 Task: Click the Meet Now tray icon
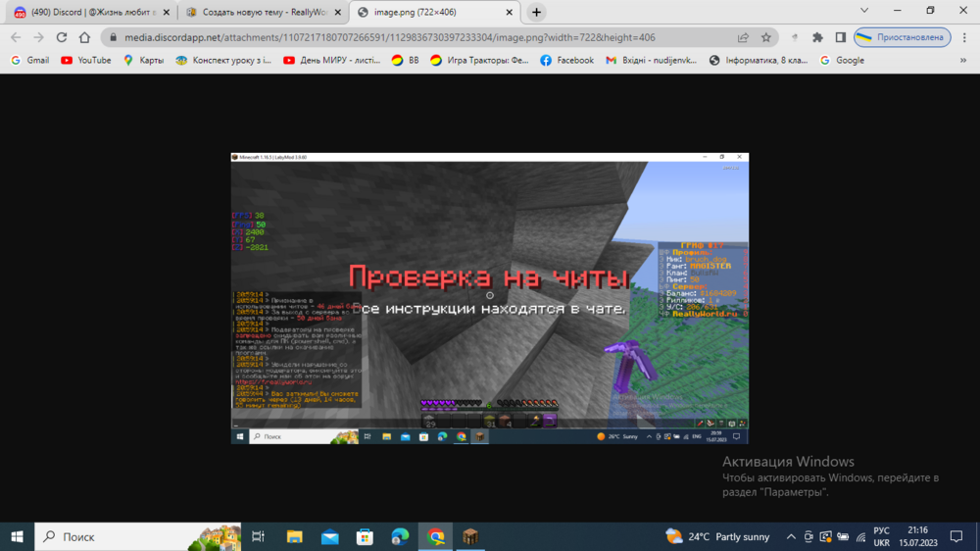point(808,536)
